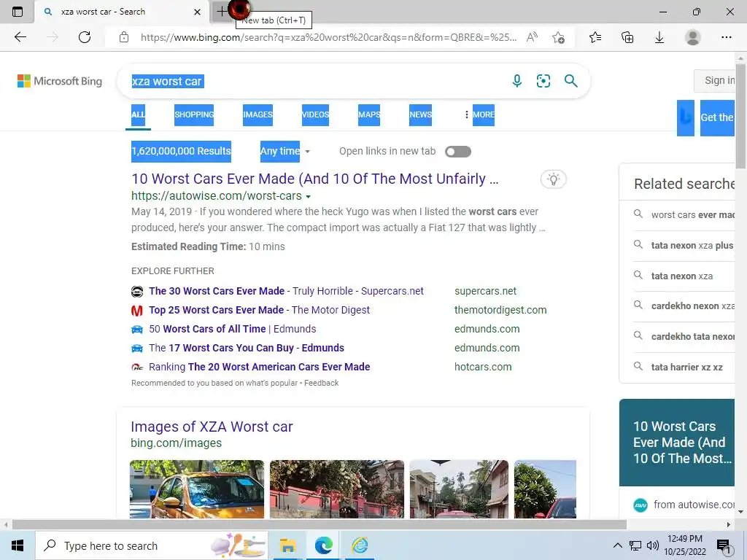This screenshot has height=560, width=747.
Task: Open visual search camera icon
Action: coord(543,81)
